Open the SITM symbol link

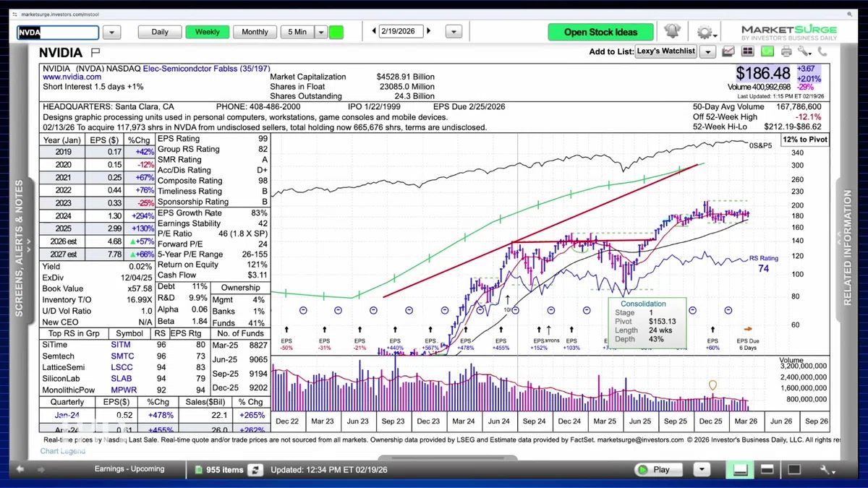(x=121, y=346)
